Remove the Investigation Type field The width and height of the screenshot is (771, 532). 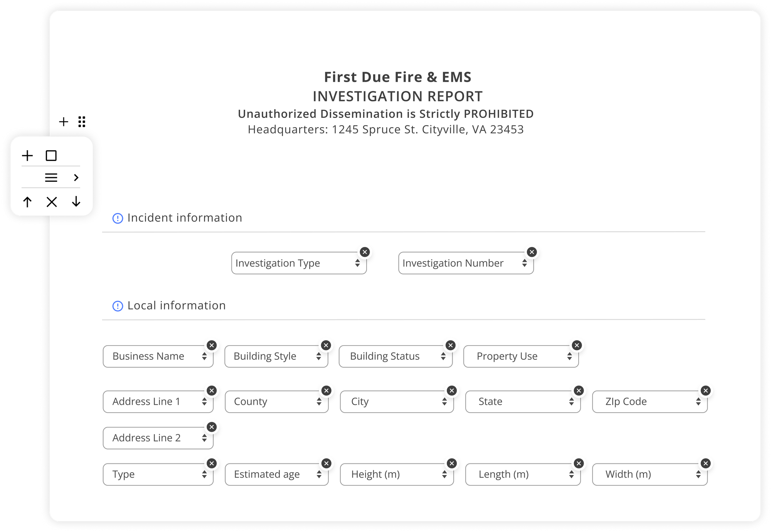(364, 252)
